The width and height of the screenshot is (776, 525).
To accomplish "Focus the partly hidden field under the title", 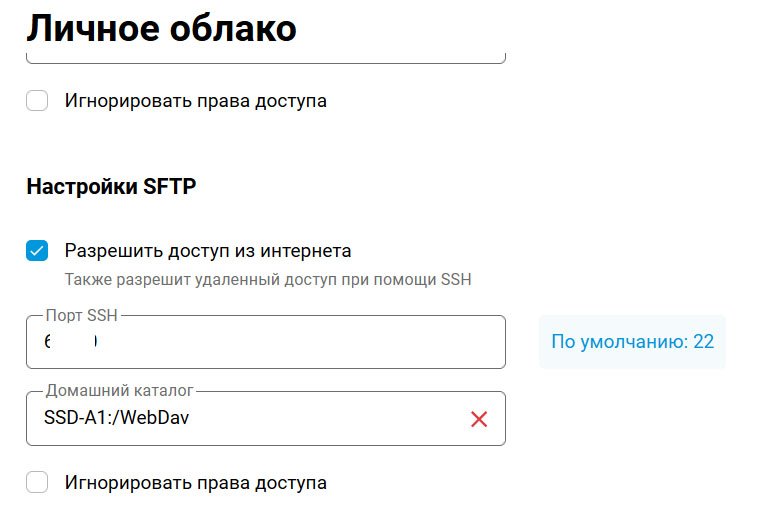I will click(x=266, y=57).
